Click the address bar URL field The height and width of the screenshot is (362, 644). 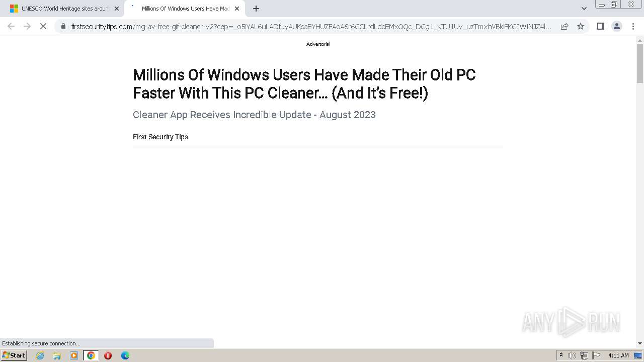coord(311,26)
